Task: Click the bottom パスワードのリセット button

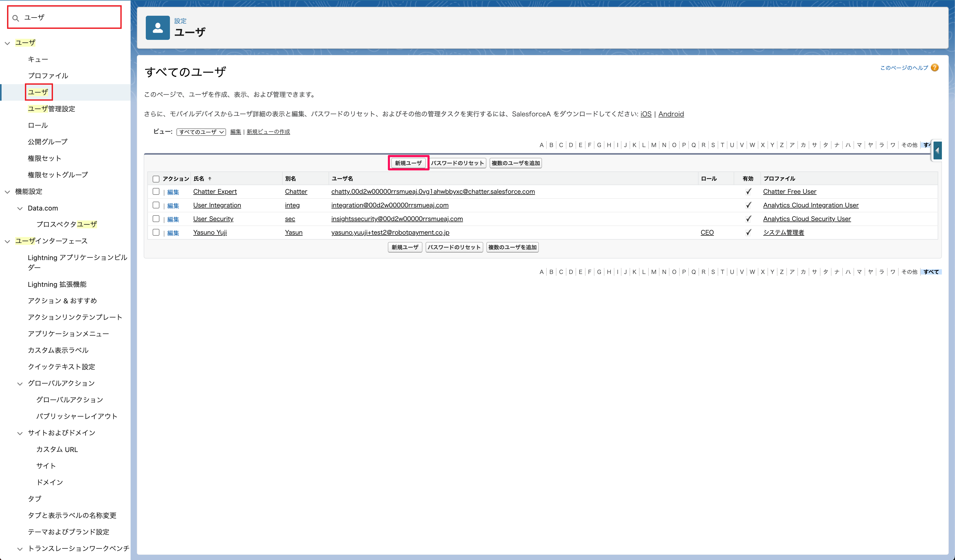Action: (x=454, y=247)
